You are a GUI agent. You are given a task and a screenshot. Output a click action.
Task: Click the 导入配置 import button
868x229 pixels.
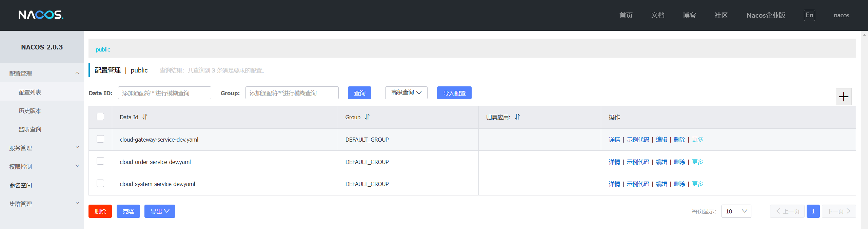[454, 93]
